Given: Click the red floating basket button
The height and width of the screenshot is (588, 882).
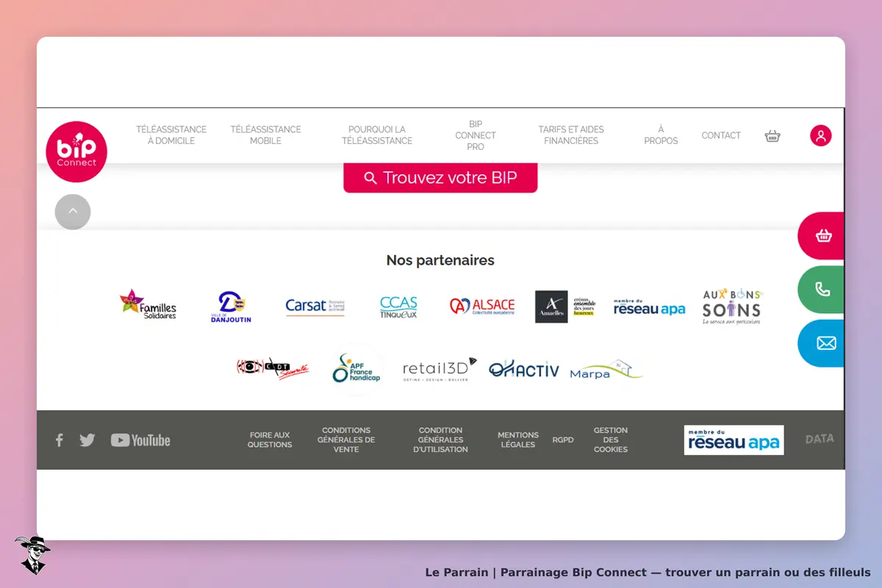Looking at the screenshot, I should coord(822,236).
